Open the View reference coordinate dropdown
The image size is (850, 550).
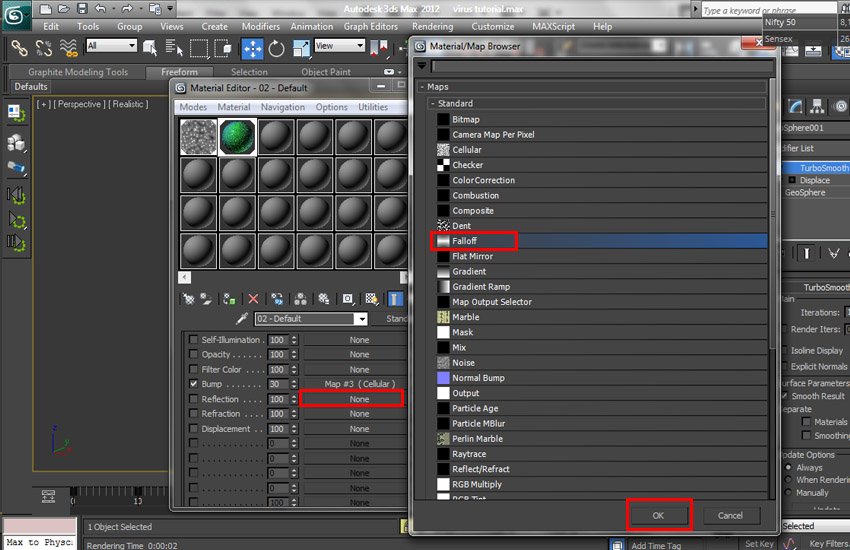pos(338,46)
